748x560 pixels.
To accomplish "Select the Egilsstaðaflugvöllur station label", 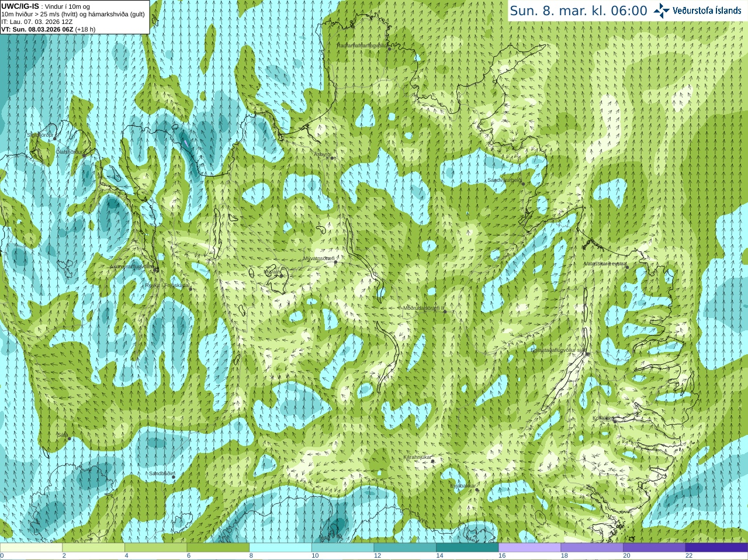I will pyautogui.click(x=558, y=350).
